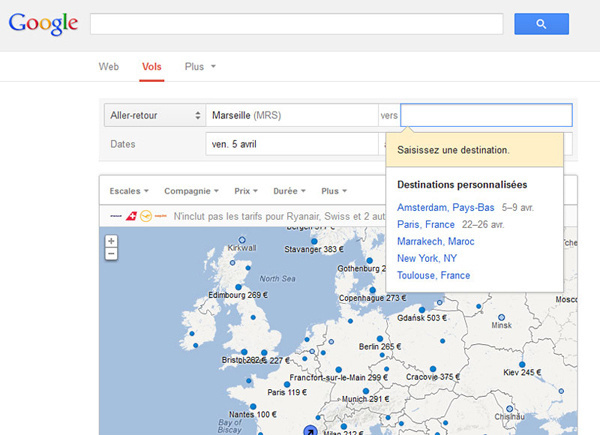Open the Durée filter dropdown
This screenshot has height=435, width=600.
pyautogui.click(x=290, y=190)
